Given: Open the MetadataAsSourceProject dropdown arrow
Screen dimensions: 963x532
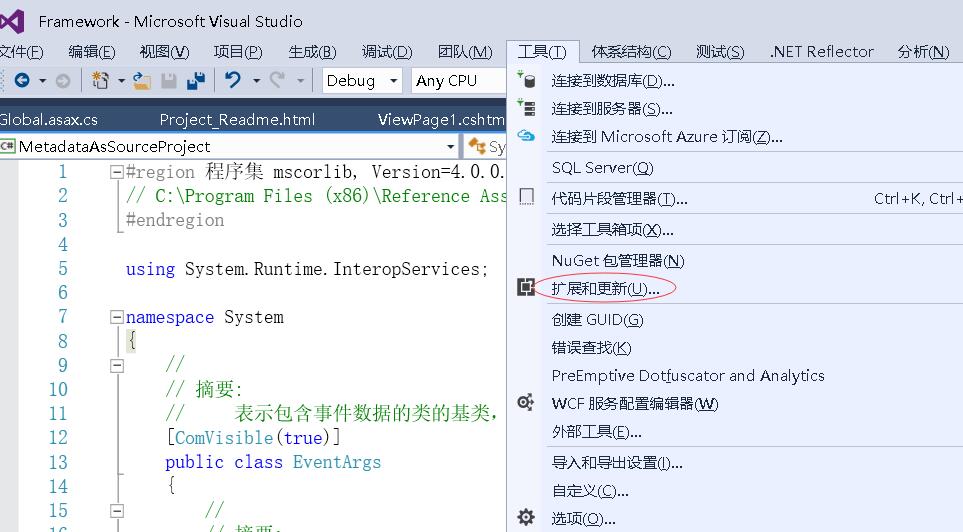Looking at the screenshot, I should click(451, 147).
